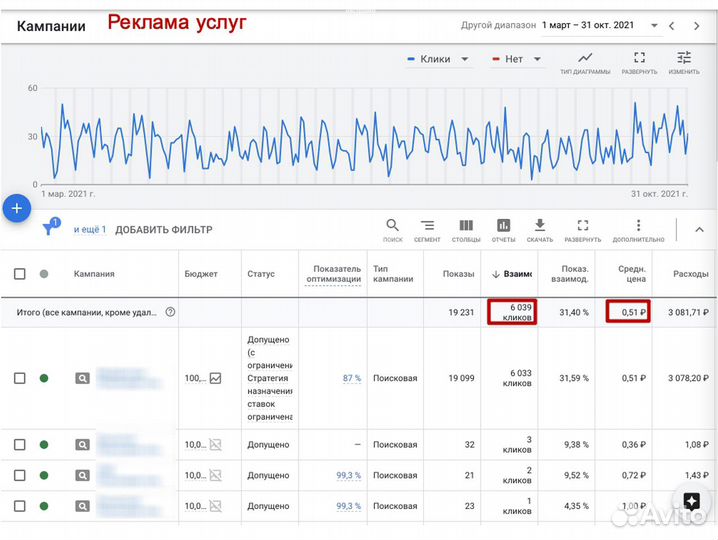718x540 pixels.
Task: Click the Поиск magnifier icon
Action: (392, 225)
